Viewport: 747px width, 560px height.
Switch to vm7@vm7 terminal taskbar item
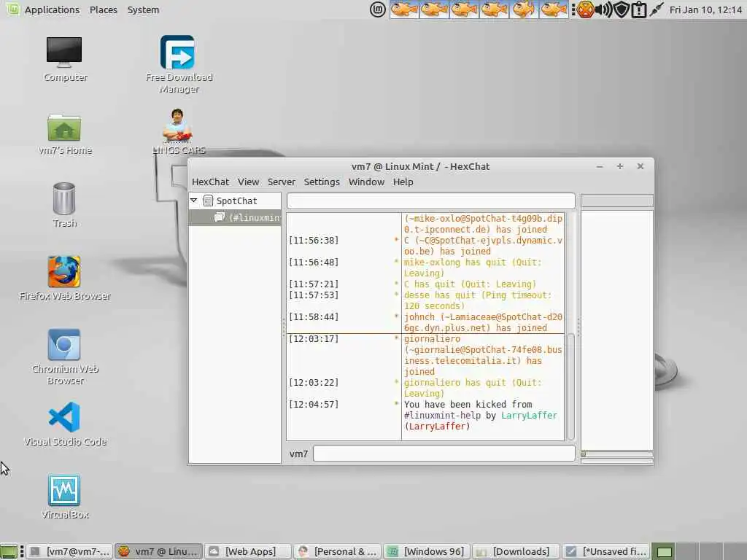coord(69,551)
